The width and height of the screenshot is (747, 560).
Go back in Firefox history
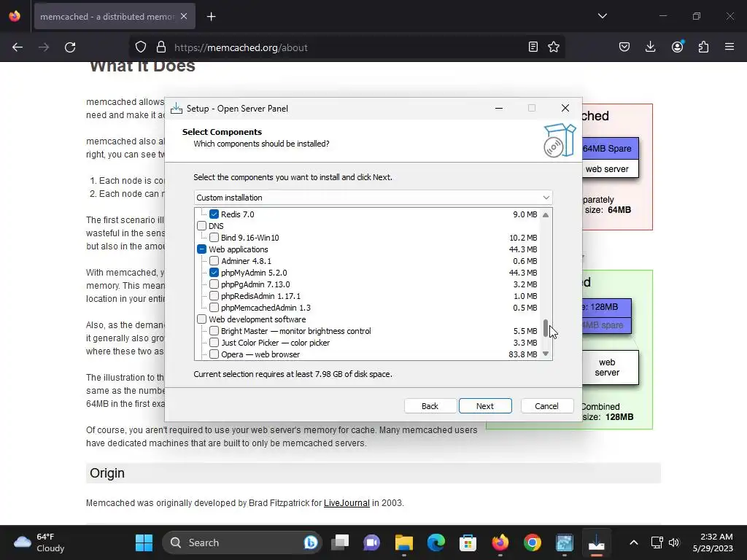(18, 47)
